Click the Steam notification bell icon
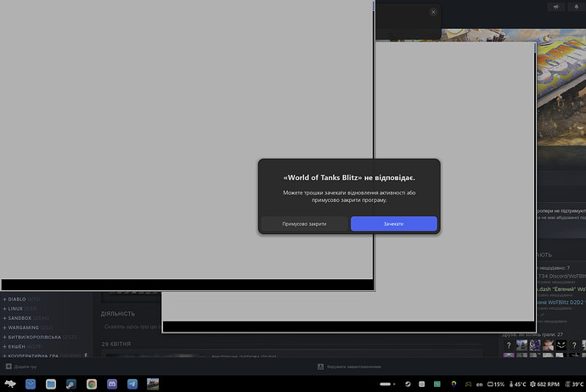This screenshot has height=392, width=586. (577, 7)
